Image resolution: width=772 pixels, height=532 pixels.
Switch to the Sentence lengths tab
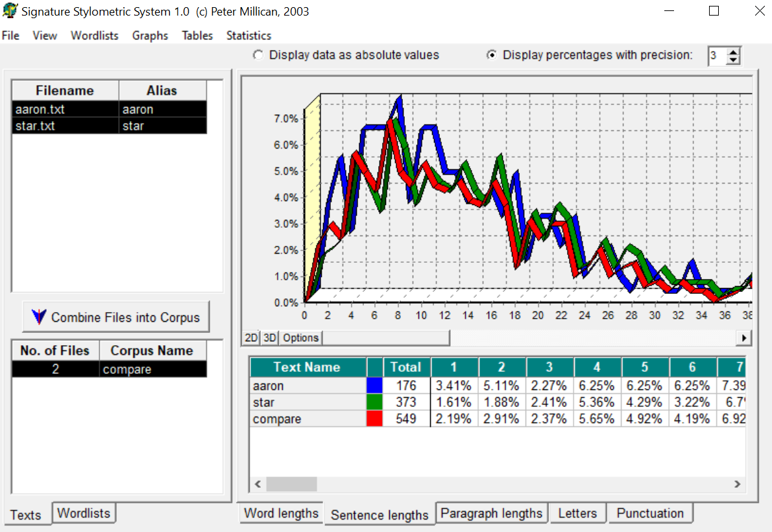tap(380, 514)
